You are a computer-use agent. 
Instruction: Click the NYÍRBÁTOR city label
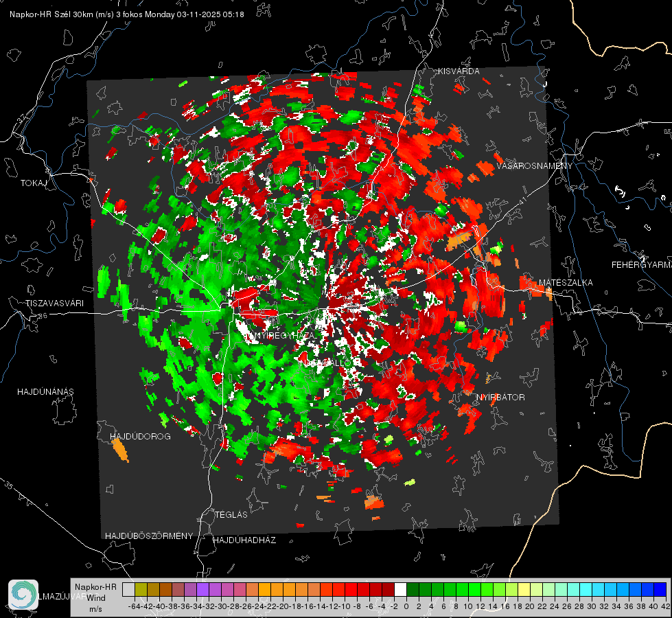pos(500,398)
